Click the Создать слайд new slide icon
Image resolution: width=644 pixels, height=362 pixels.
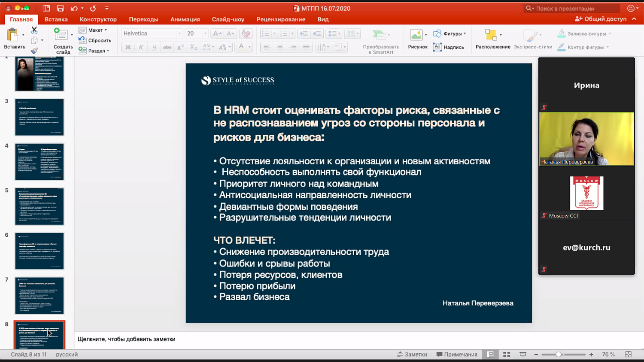coord(61,34)
